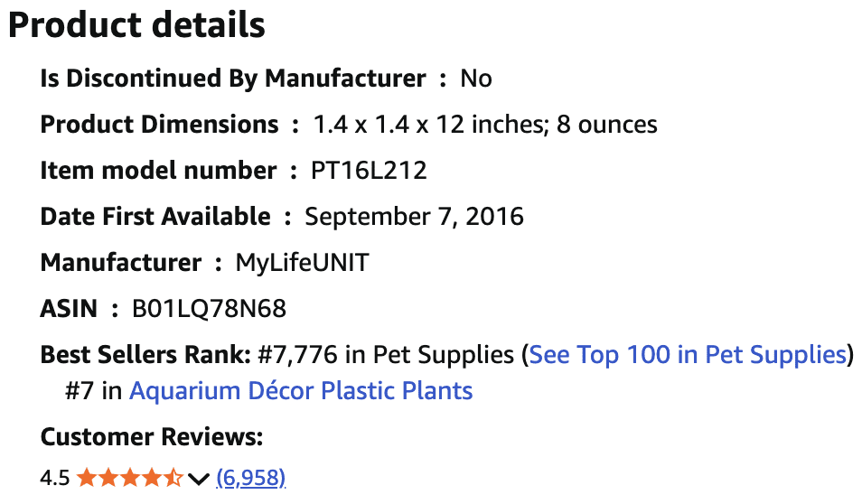Image resolution: width=862 pixels, height=504 pixels.
Task: Click the Item model number label
Action: pos(158,170)
